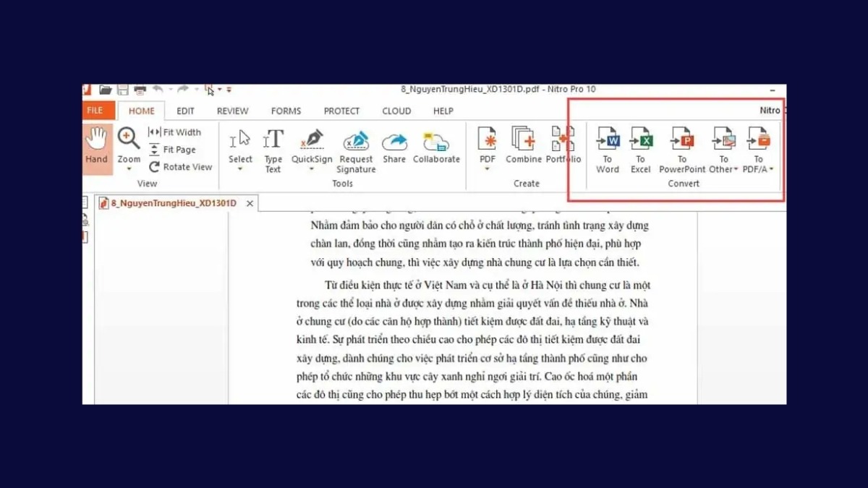This screenshot has height=488, width=868.
Task: Click the Redo arrow in quick access toolbar
Action: (183, 90)
